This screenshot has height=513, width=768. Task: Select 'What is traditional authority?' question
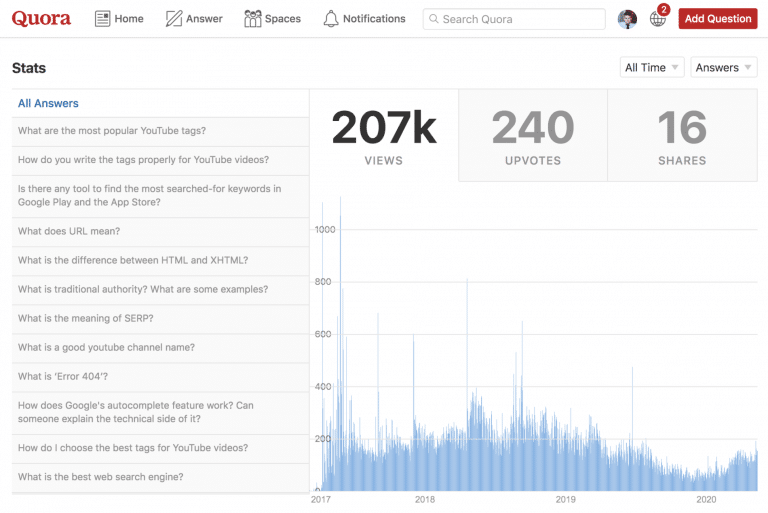click(x=160, y=290)
